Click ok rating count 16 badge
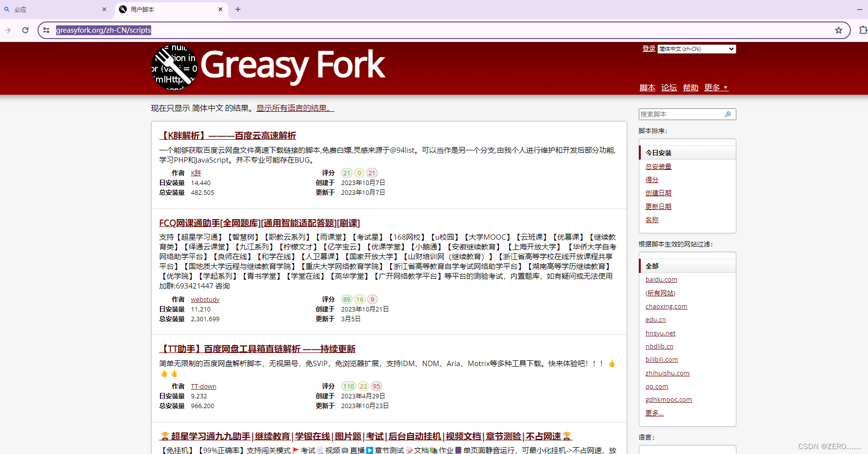The width and height of the screenshot is (868, 454). [x=360, y=299]
